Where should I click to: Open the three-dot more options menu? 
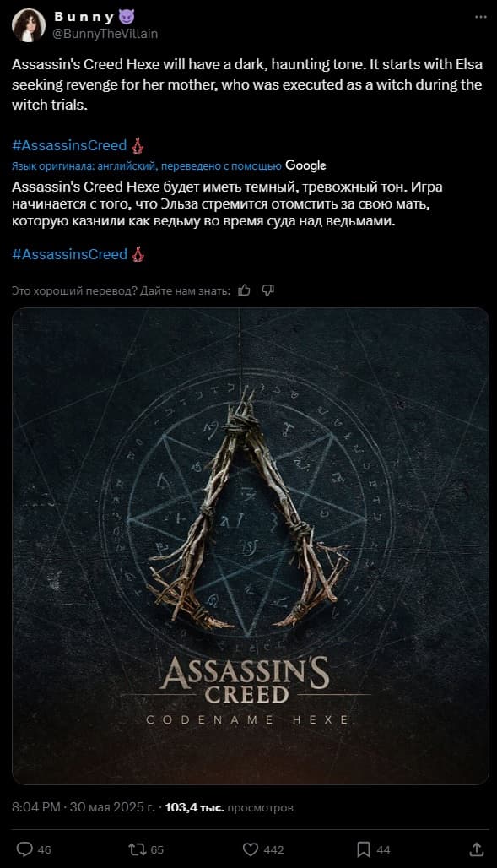point(480,17)
